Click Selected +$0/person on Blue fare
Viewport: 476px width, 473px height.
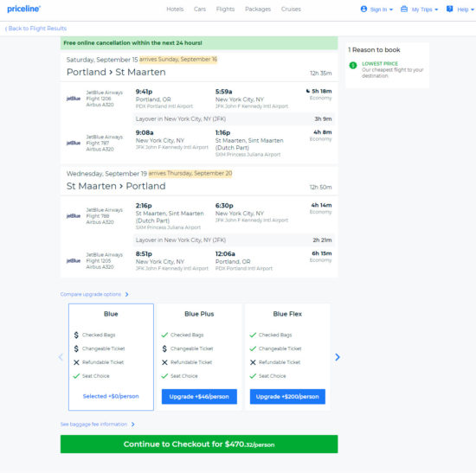[x=111, y=396]
